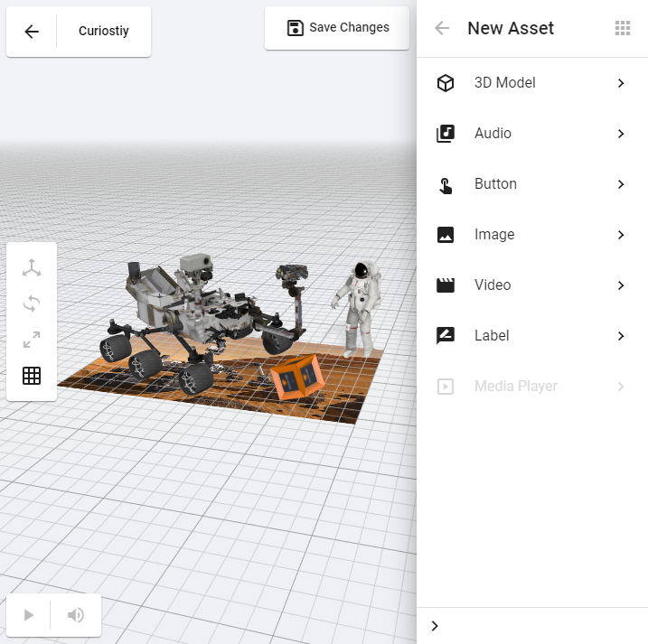Open the apps grid icon in panel header

click(x=623, y=28)
